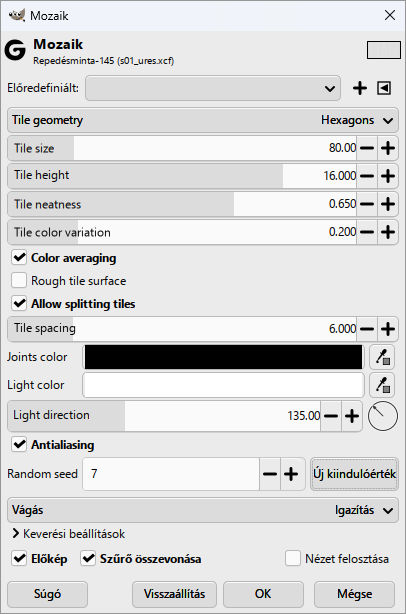The image size is (406, 614).
Task: Expand Keverési beállítások section
Action: pyautogui.click(x=69, y=534)
